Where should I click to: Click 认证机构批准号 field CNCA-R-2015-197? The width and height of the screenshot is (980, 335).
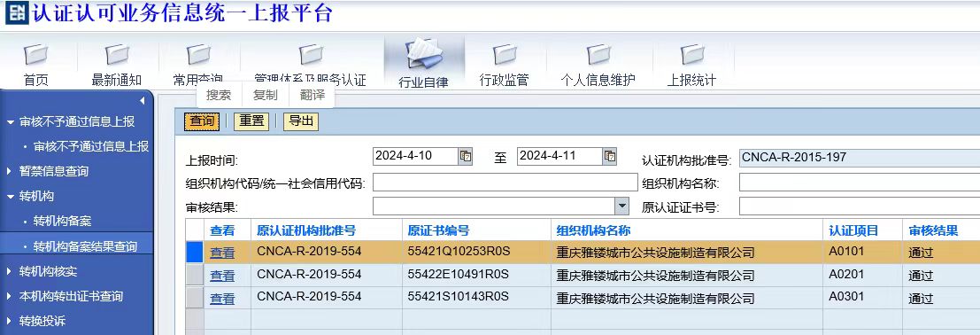pyautogui.click(x=860, y=157)
